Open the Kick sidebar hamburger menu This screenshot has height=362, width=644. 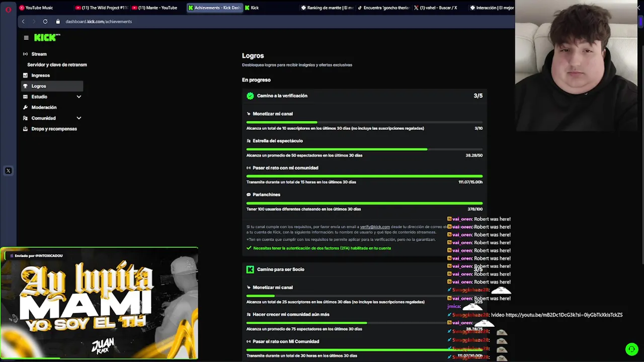click(26, 38)
